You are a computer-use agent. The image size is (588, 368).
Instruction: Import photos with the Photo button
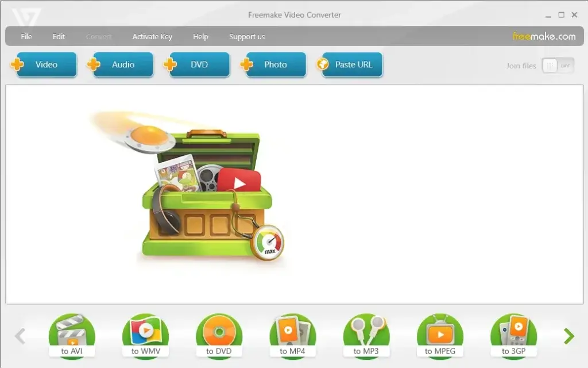coord(274,64)
